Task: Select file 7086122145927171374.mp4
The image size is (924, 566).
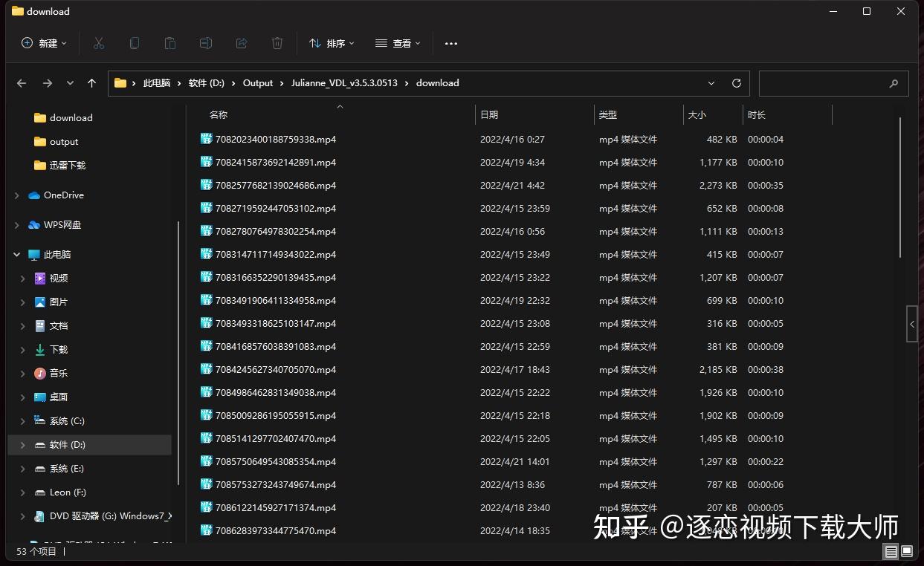Action: tap(276, 508)
